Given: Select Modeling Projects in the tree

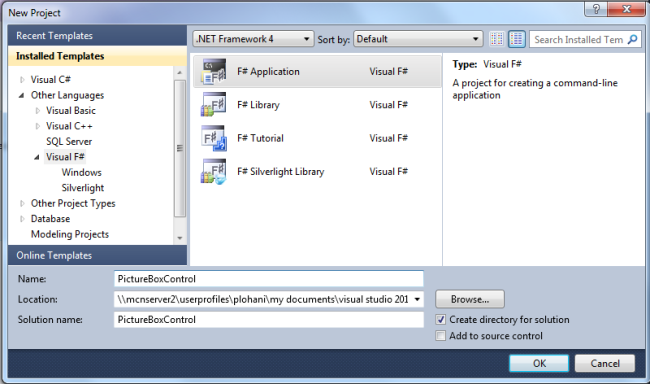Looking at the screenshot, I should tap(70, 234).
